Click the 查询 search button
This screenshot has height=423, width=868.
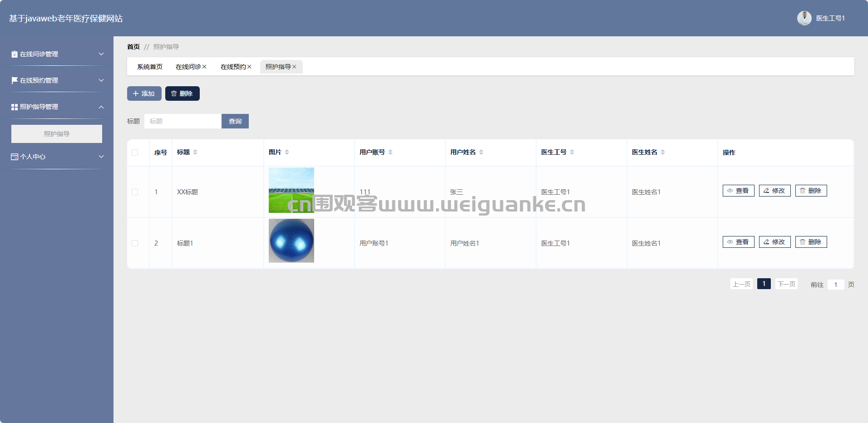click(x=235, y=121)
